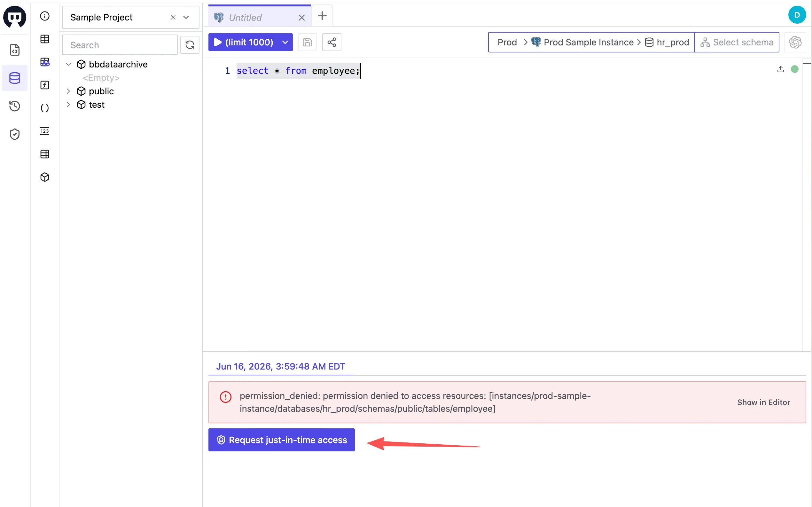Screen dimensions: 812x507
Task: Click the permission_denied error message text
Action: coord(415,402)
